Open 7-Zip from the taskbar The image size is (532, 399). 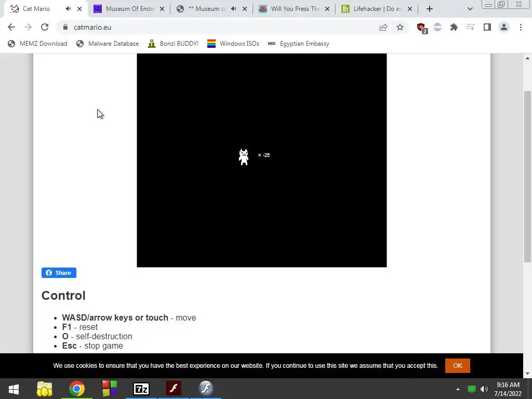(141, 389)
